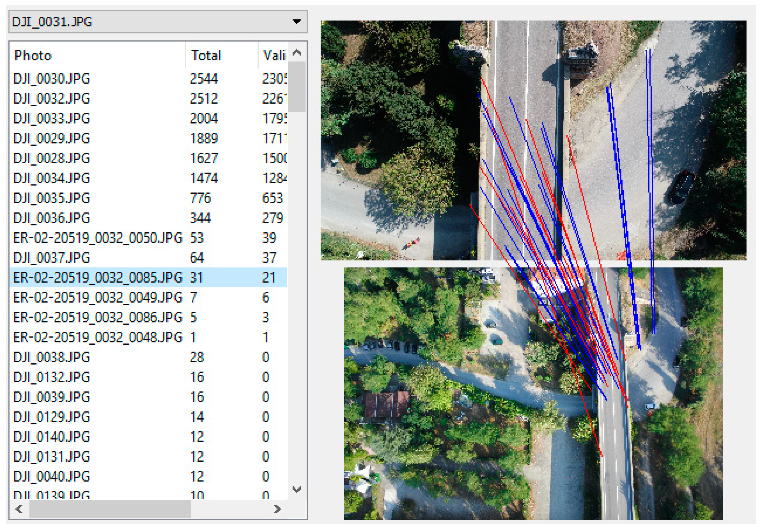Click scroll up arrow in photo list
765x532 pixels.
[x=297, y=52]
